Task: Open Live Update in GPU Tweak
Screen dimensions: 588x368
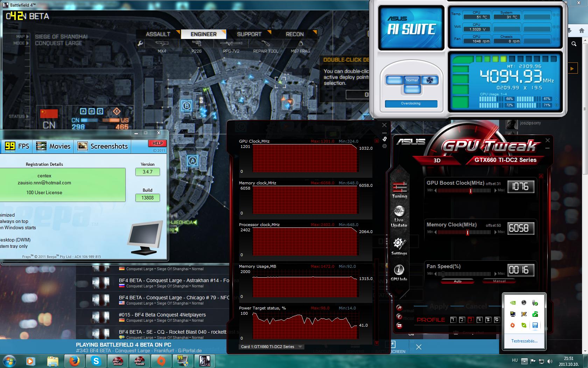Action: [x=399, y=217]
